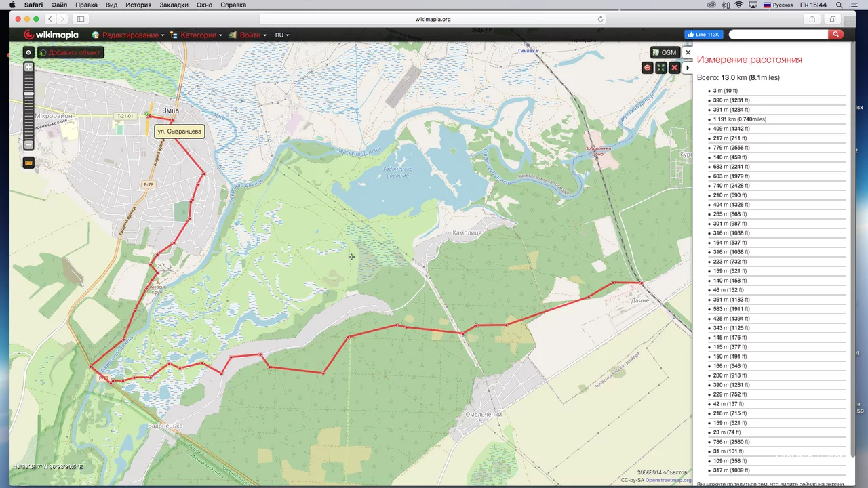This screenshot has height=488, width=868.
Task: Open the Справка menu
Action: [233, 5]
